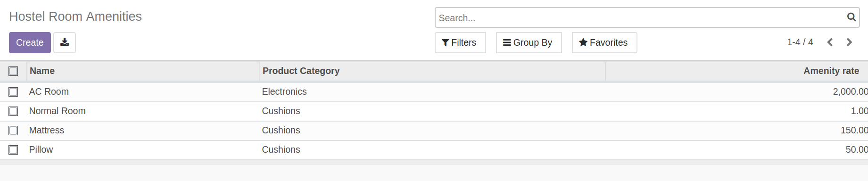
Task: Check the Normal Room row checkbox
Action: pyautogui.click(x=13, y=111)
